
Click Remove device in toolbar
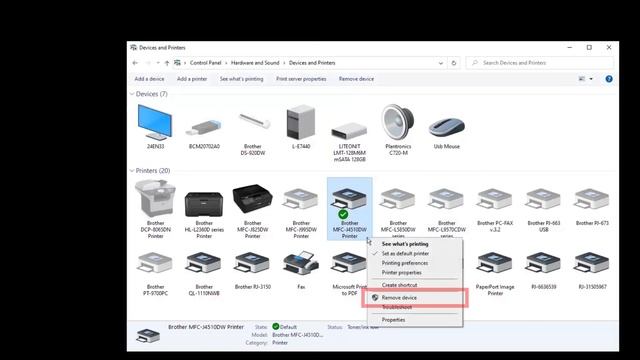tap(356, 79)
